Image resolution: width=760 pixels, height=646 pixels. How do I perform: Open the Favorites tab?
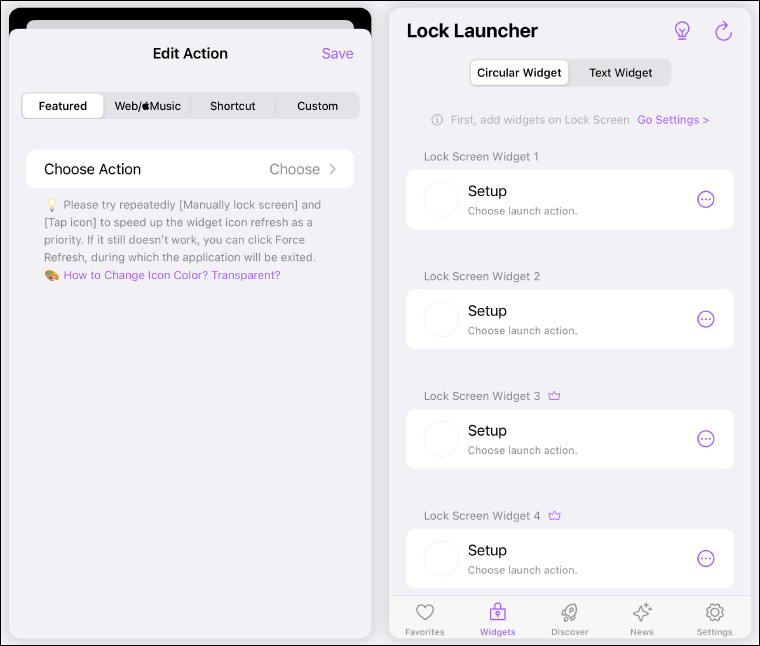(425, 619)
